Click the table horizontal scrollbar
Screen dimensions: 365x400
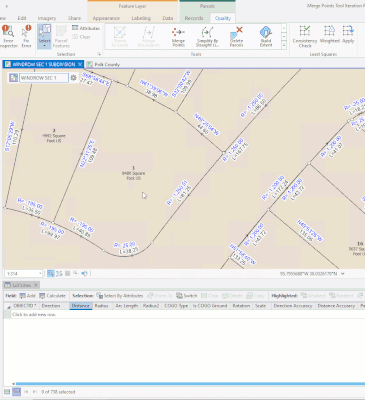click(x=190, y=384)
